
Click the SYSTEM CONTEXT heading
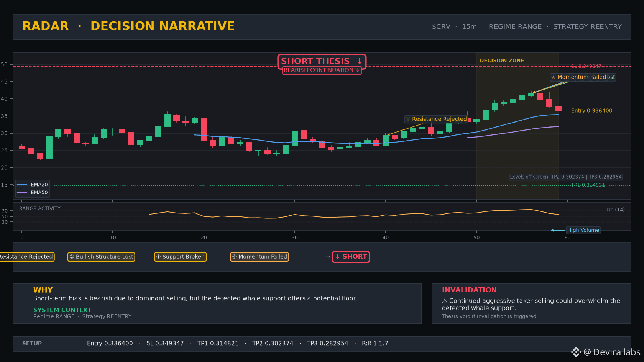(62, 310)
